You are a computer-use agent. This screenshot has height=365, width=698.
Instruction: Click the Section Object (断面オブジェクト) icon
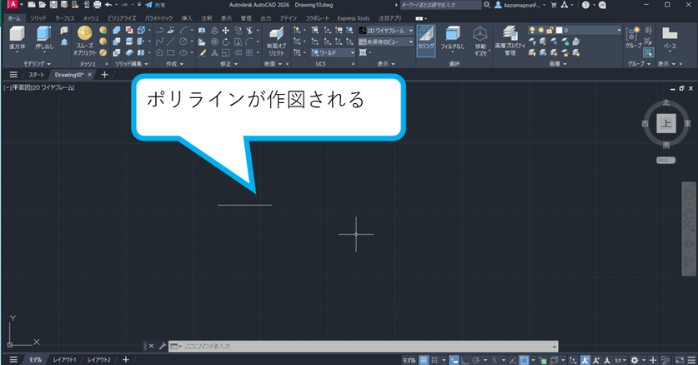(276, 34)
